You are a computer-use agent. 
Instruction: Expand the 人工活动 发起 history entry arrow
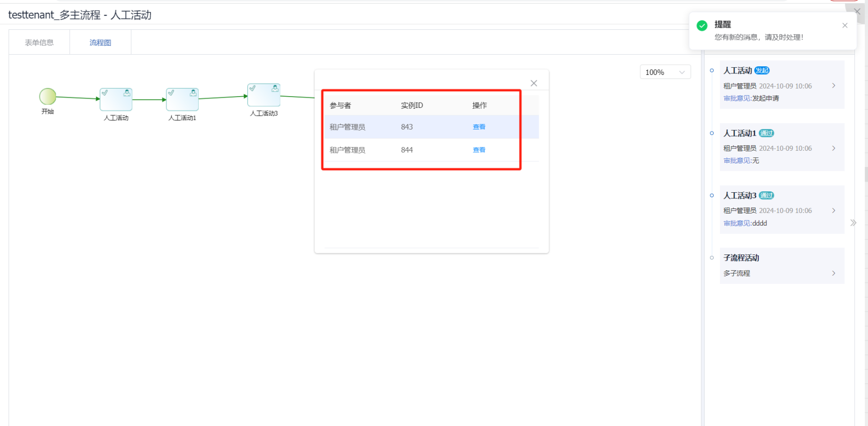click(x=834, y=86)
